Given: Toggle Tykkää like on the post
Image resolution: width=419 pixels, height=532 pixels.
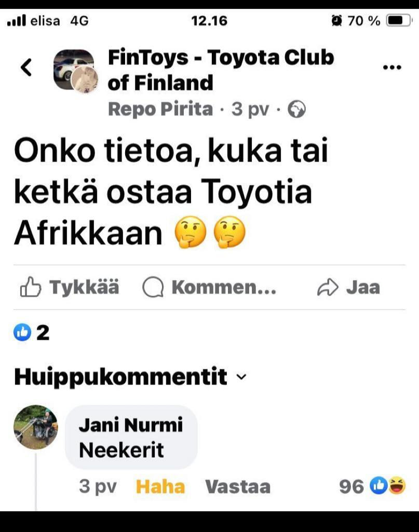Looking at the screenshot, I should tap(70, 287).
